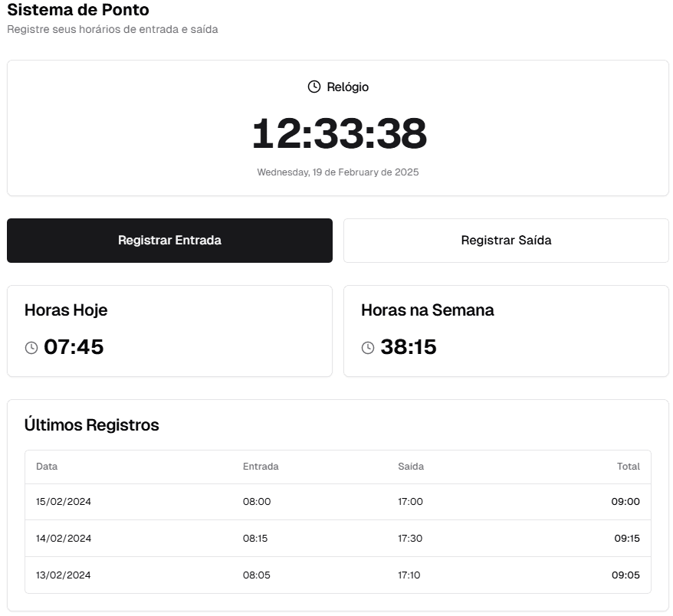Click the 12:33:38 digital clock display

[x=338, y=133]
